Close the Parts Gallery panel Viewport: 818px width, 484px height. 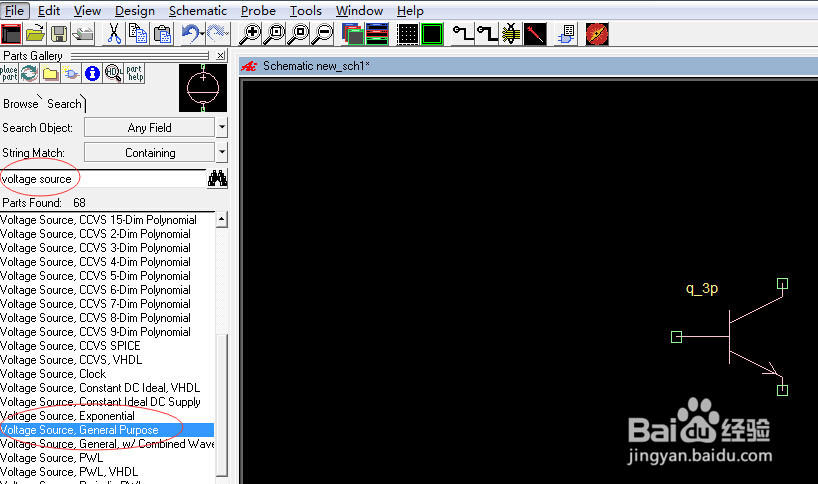[221, 55]
